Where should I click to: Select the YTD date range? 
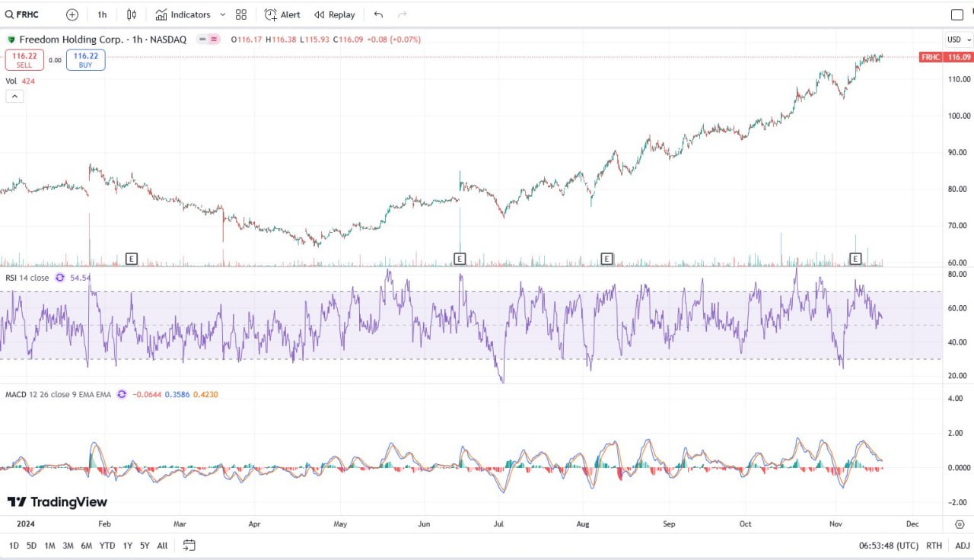(107, 546)
